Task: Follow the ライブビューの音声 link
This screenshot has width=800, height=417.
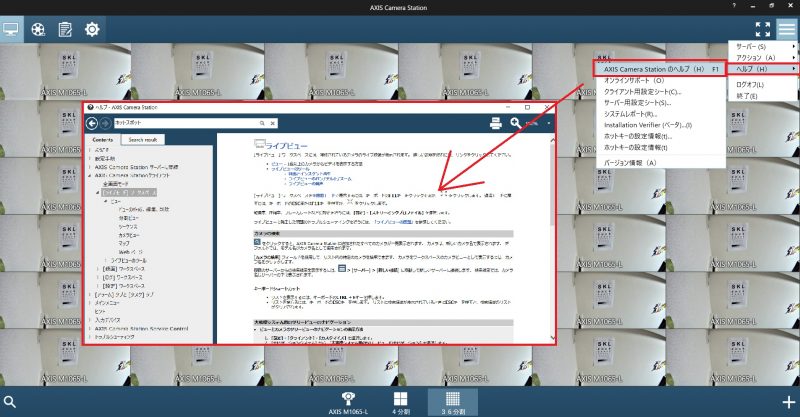Action: (x=306, y=183)
